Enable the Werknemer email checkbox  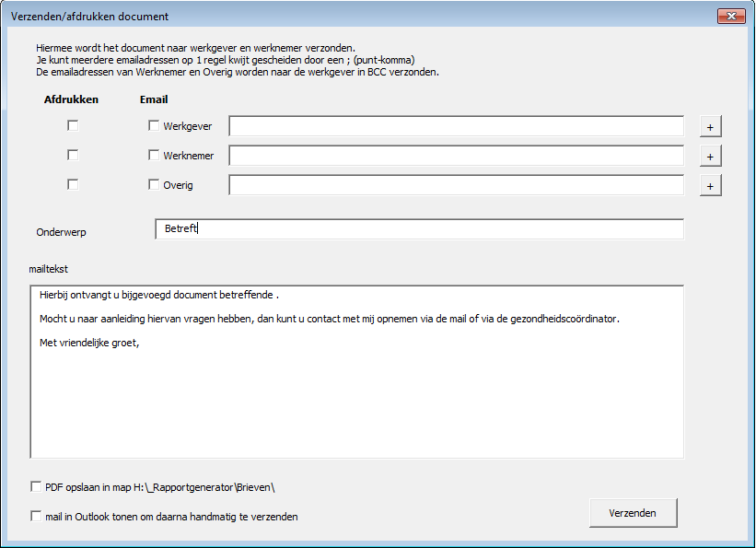click(x=154, y=156)
